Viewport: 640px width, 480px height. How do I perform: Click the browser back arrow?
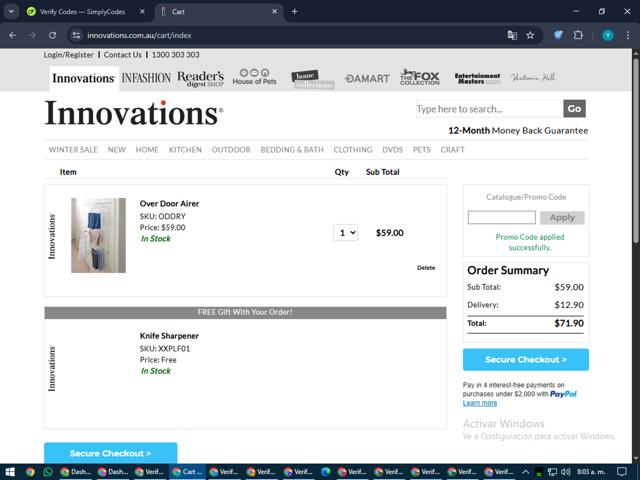tap(13, 36)
